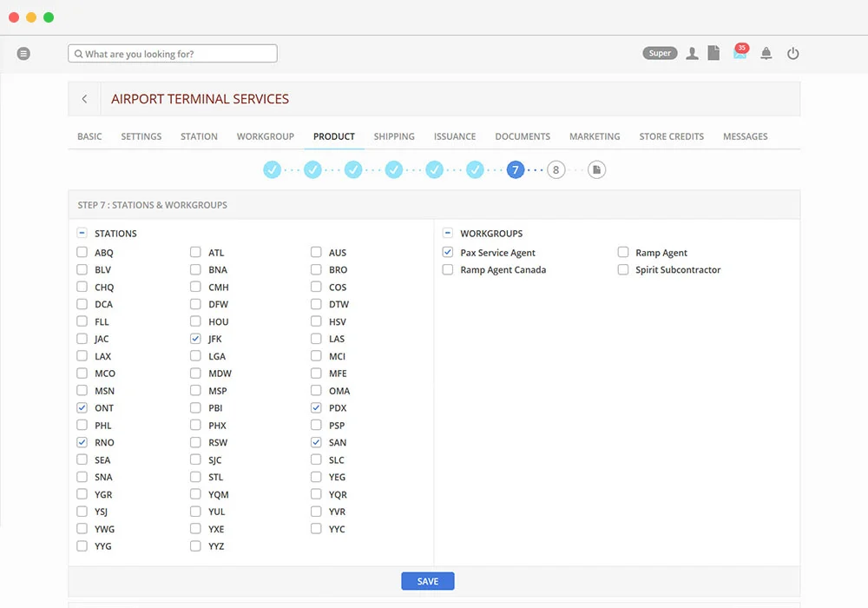Open the hamburger menu in the left sidebar
Viewport: 868px width, 608px height.
(23, 53)
